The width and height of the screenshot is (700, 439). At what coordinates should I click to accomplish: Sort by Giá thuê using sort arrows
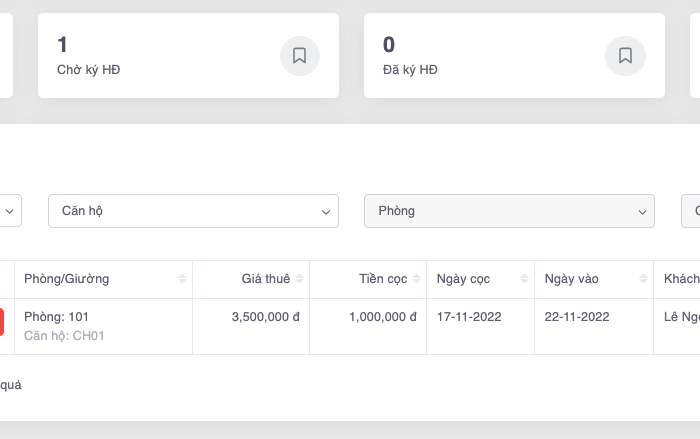[300, 279]
